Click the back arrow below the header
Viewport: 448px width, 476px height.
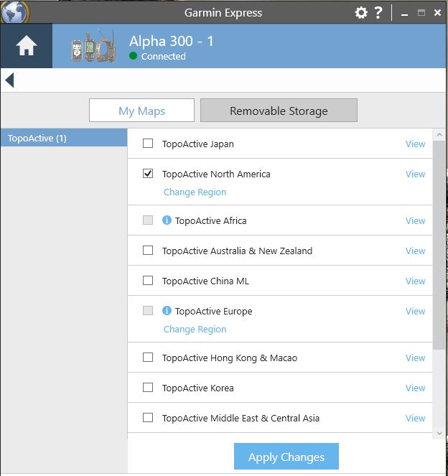(9, 80)
